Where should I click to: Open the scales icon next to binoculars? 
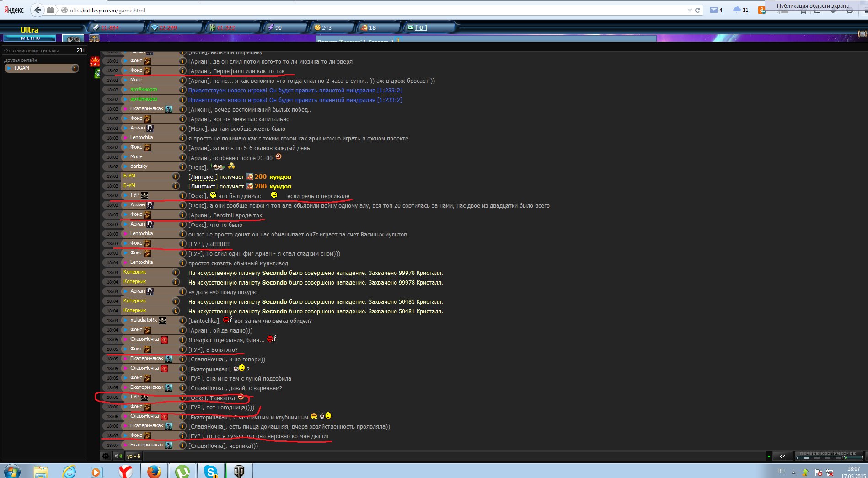click(94, 38)
